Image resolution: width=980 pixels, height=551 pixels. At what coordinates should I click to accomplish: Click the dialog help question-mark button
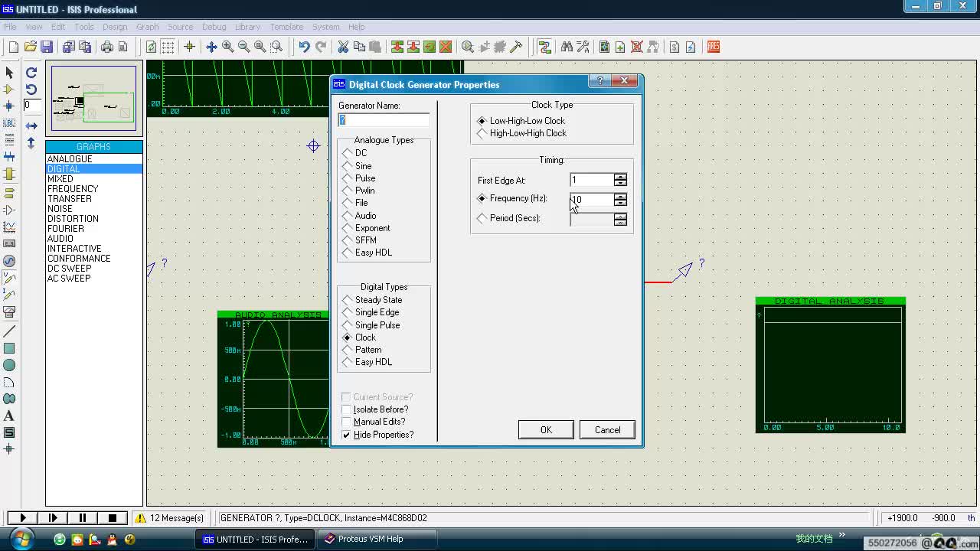click(599, 81)
